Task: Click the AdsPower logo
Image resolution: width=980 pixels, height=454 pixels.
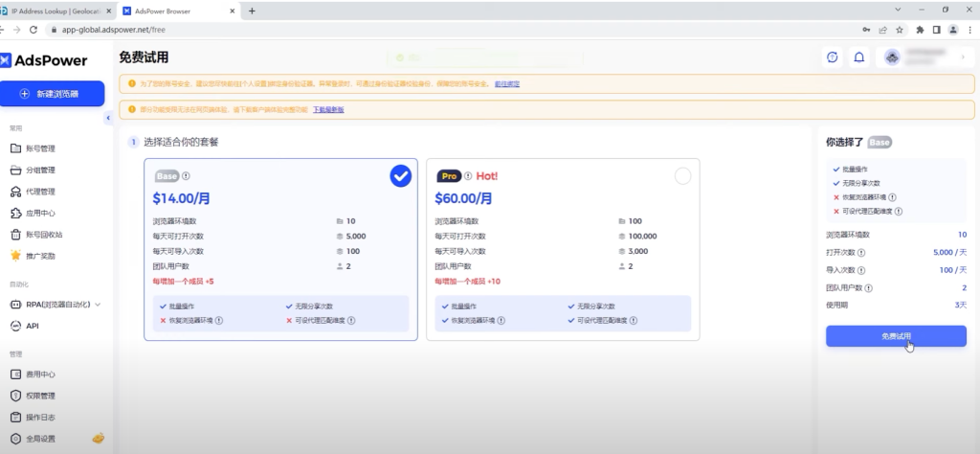Action: pos(44,60)
